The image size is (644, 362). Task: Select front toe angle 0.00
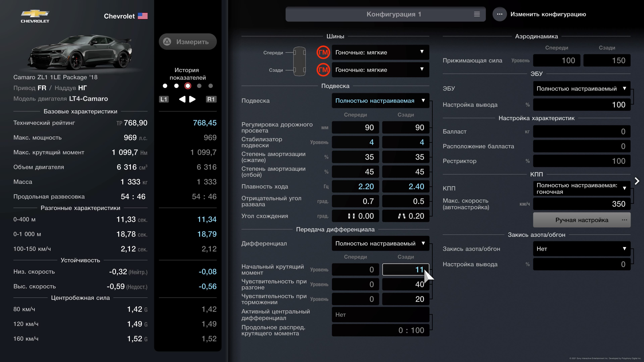point(355,216)
